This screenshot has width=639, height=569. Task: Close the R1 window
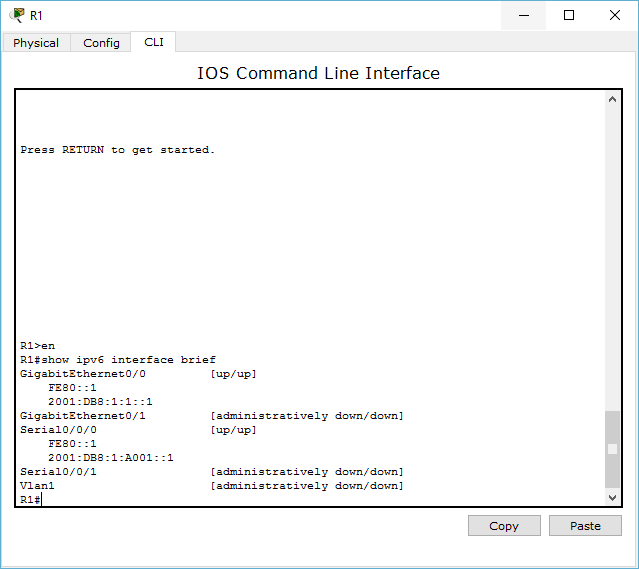[x=615, y=15]
